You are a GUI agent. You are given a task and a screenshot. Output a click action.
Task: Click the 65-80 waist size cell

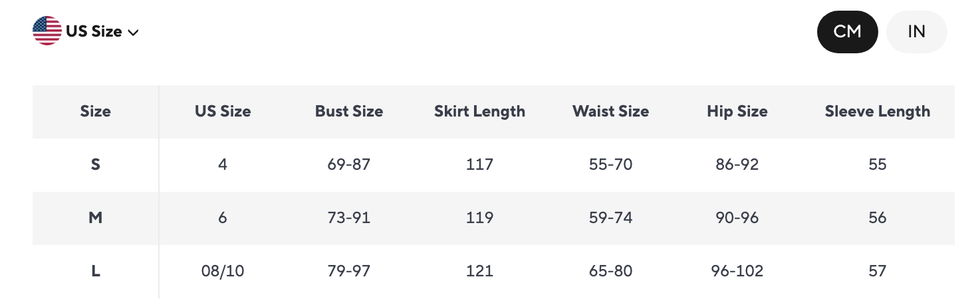tap(610, 271)
